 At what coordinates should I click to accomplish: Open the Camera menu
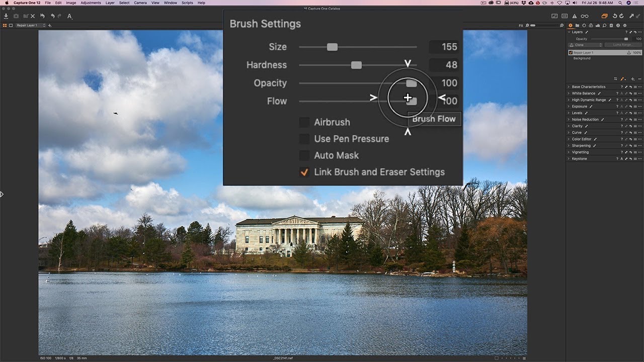click(x=140, y=3)
